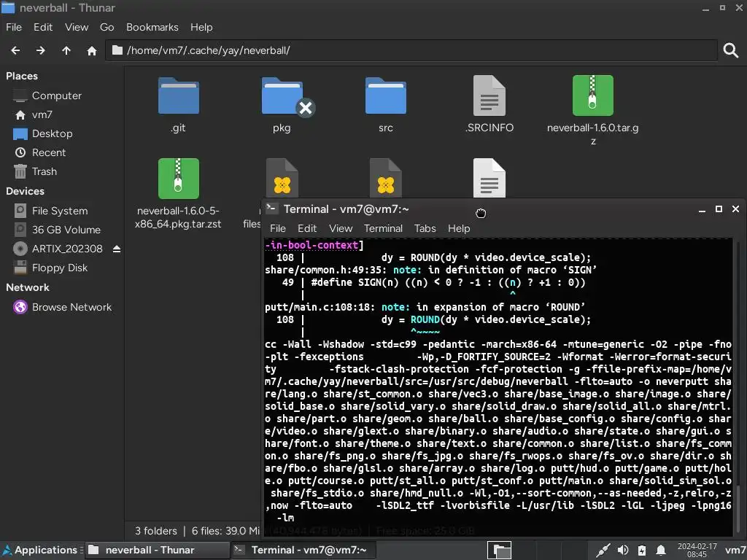Open Computer in Places sidebar
The height and width of the screenshot is (560, 747).
point(57,96)
